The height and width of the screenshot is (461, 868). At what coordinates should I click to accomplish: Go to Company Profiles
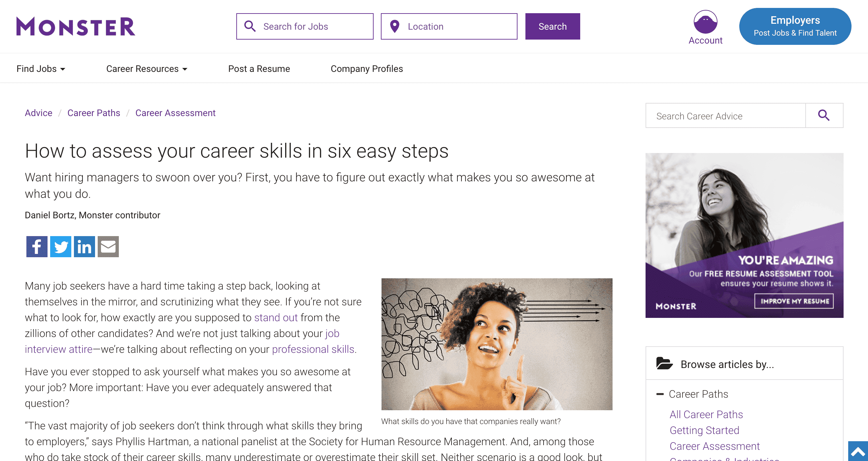coord(367,69)
